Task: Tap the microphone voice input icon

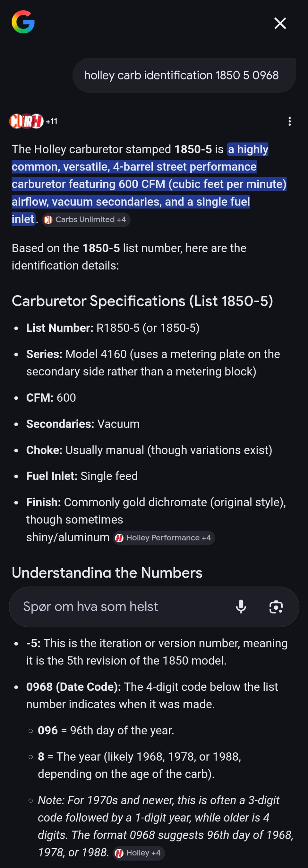Action: point(241,606)
